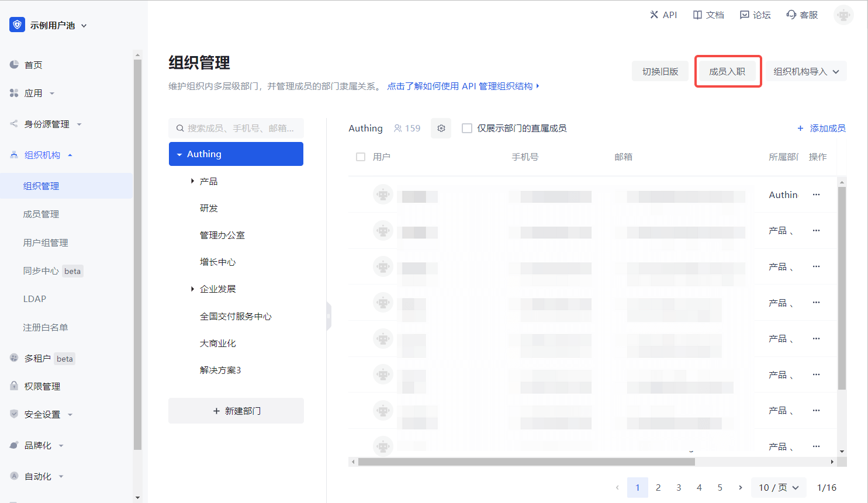Image resolution: width=868 pixels, height=503 pixels.
Task: Expand the 产品 department tree node
Action: pyautogui.click(x=192, y=182)
